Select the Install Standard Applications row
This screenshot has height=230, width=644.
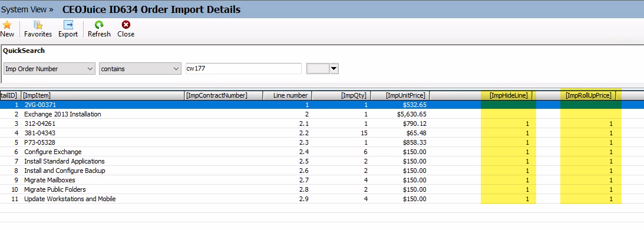click(x=322, y=162)
